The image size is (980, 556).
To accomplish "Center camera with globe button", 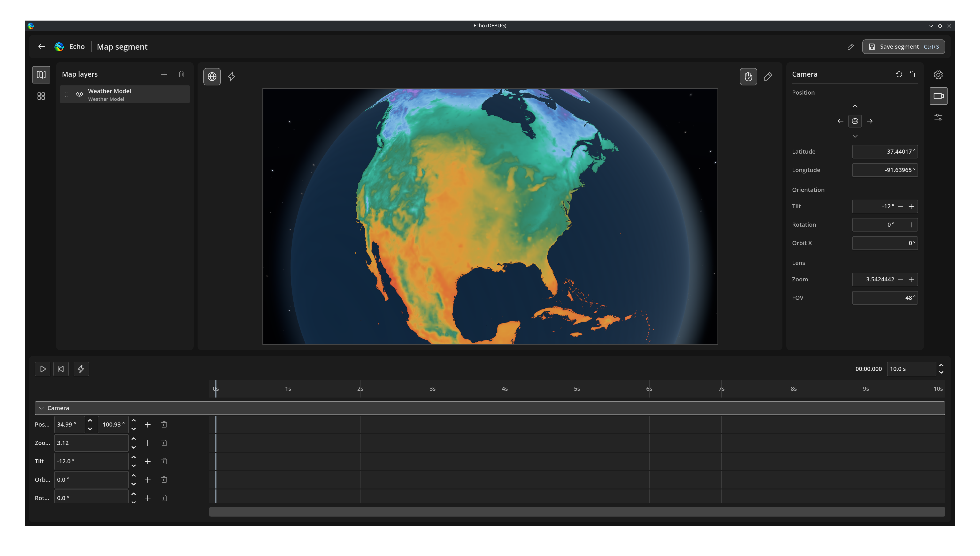I will coord(855,121).
